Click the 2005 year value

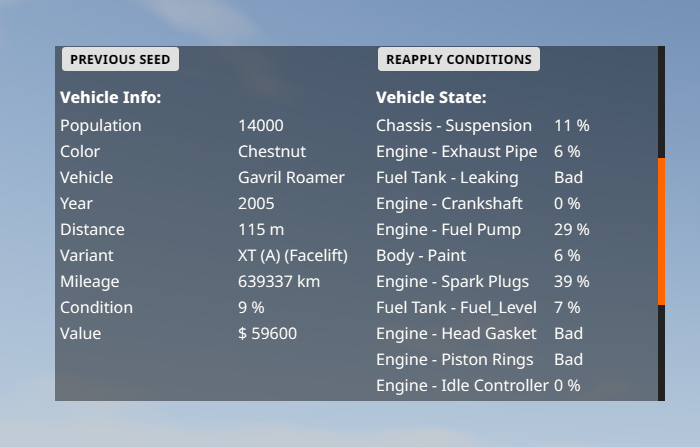click(x=255, y=204)
